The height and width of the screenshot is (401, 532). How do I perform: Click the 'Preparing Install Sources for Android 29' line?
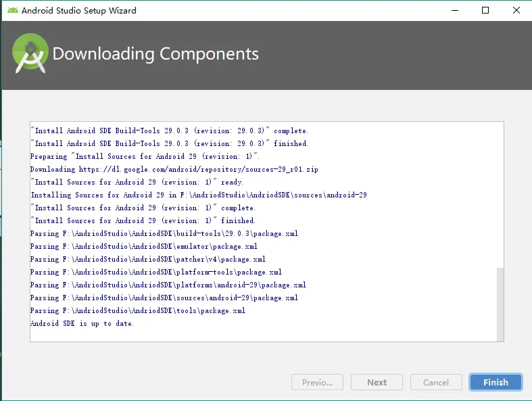(x=145, y=156)
